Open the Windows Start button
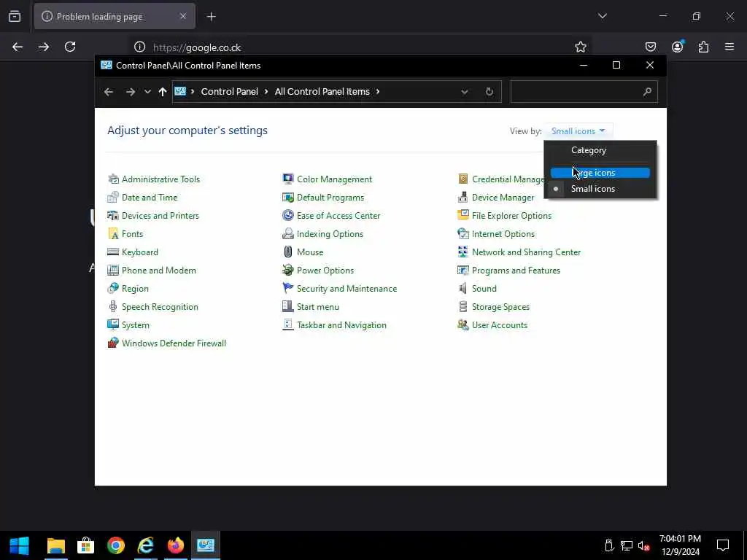Image resolution: width=747 pixels, height=560 pixels. [20, 545]
